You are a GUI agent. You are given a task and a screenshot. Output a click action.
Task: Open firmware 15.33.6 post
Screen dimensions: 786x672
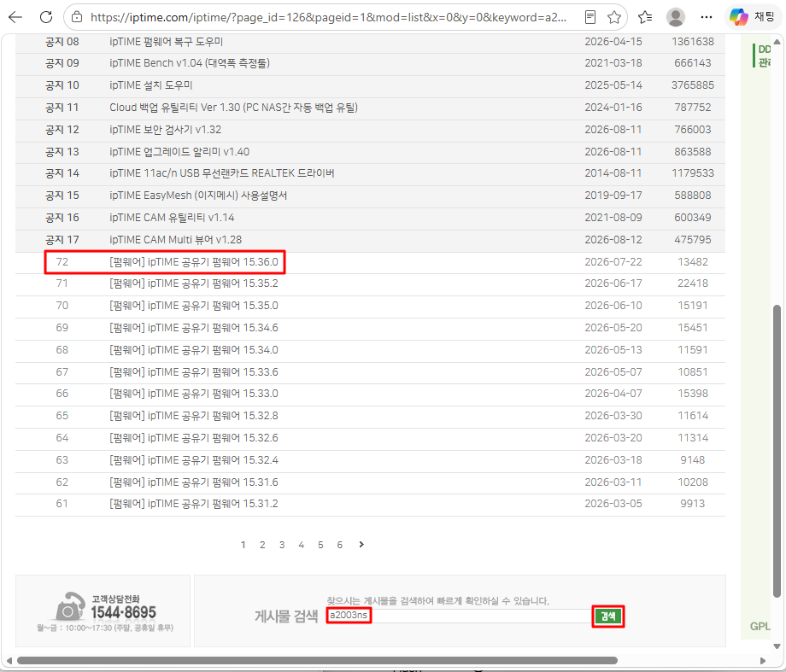(x=193, y=371)
